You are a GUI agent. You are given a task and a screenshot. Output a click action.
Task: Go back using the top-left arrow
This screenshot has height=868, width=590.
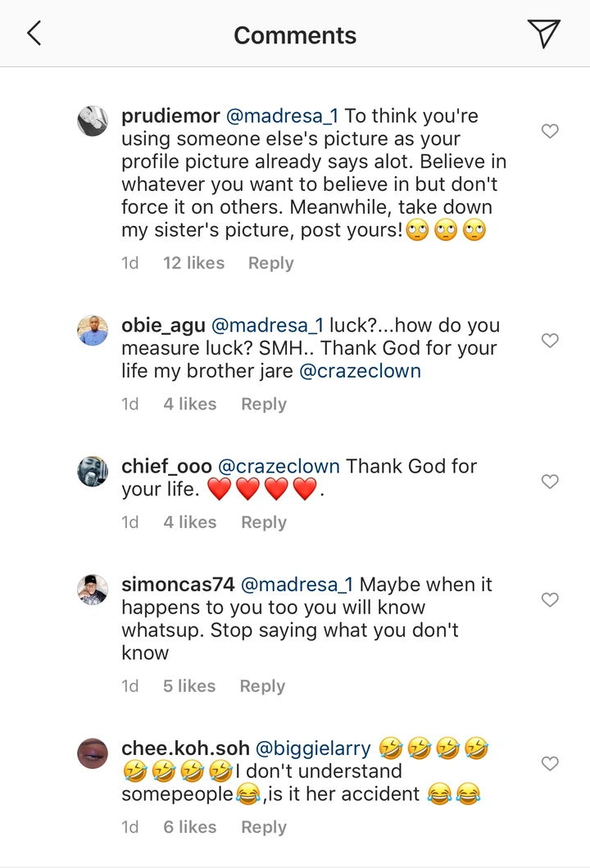click(34, 34)
